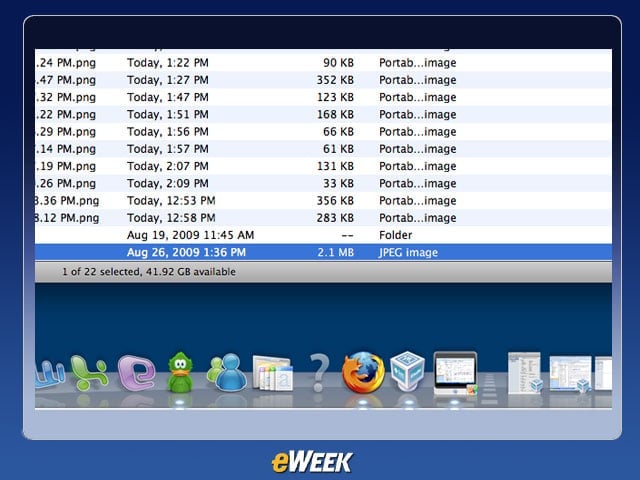
Task: Open Microsoft Entourage purple icon
Action: click(136, 373)
